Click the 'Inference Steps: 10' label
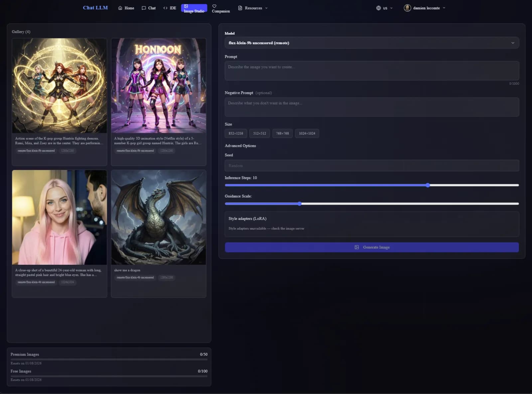532x394 pixels. click(241, 178)
